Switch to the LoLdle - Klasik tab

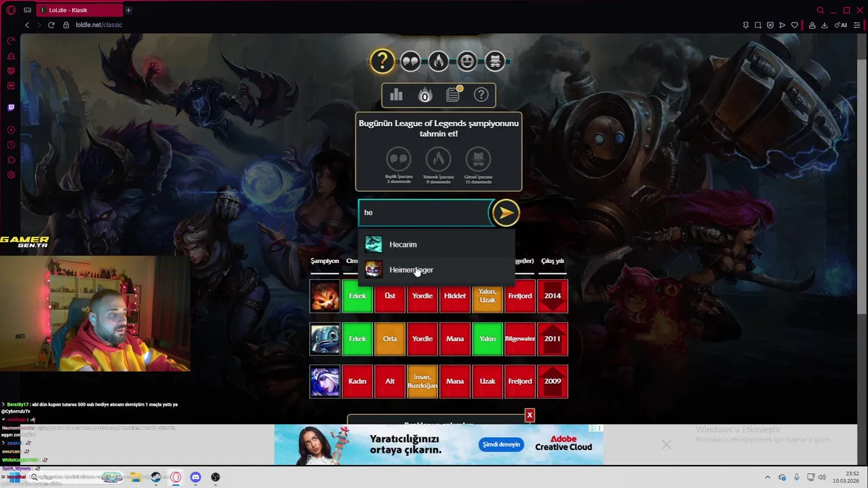(78, 10)
